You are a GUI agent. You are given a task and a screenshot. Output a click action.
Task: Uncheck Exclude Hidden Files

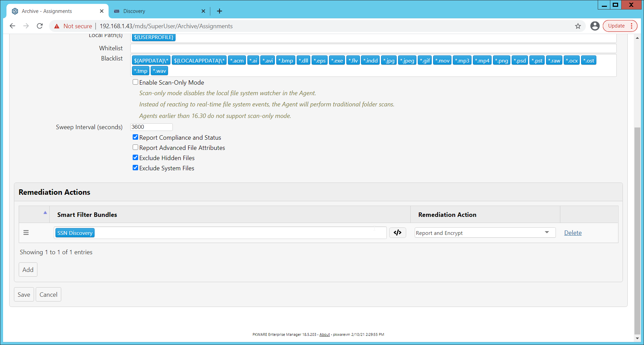pyautogui.click(x=135, y=157)
